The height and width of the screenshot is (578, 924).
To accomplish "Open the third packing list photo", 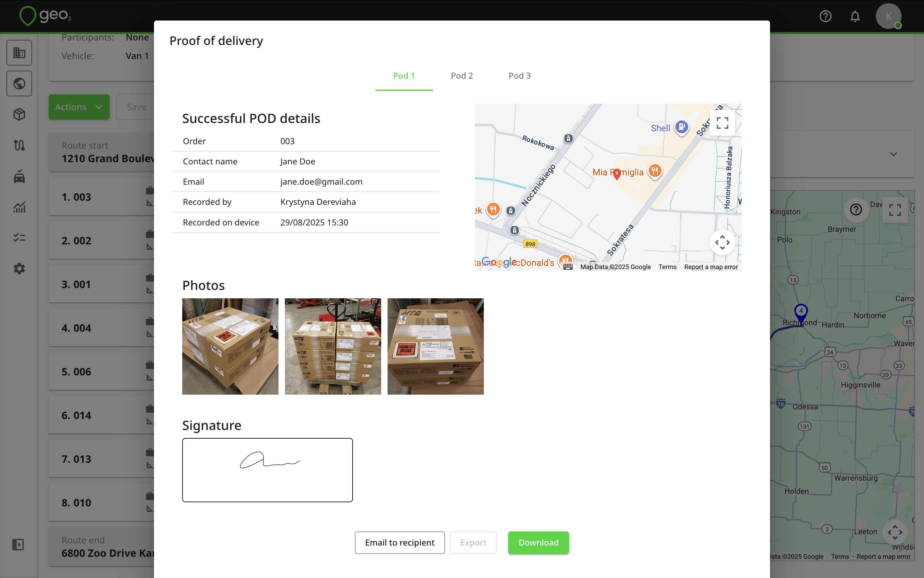I will 436,346.
